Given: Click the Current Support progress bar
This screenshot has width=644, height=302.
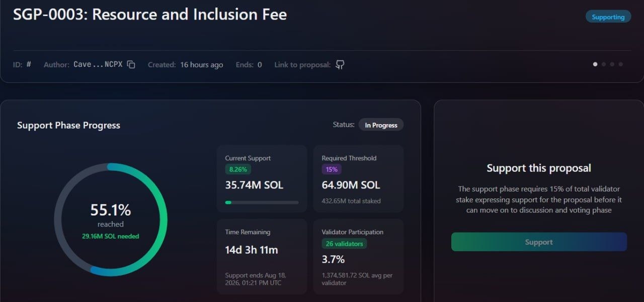Looking at the screenshot, I should [262, 203].
